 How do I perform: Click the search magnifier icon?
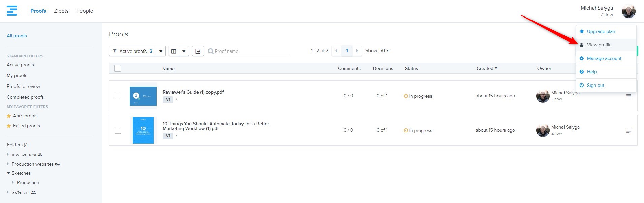point(211,51)
